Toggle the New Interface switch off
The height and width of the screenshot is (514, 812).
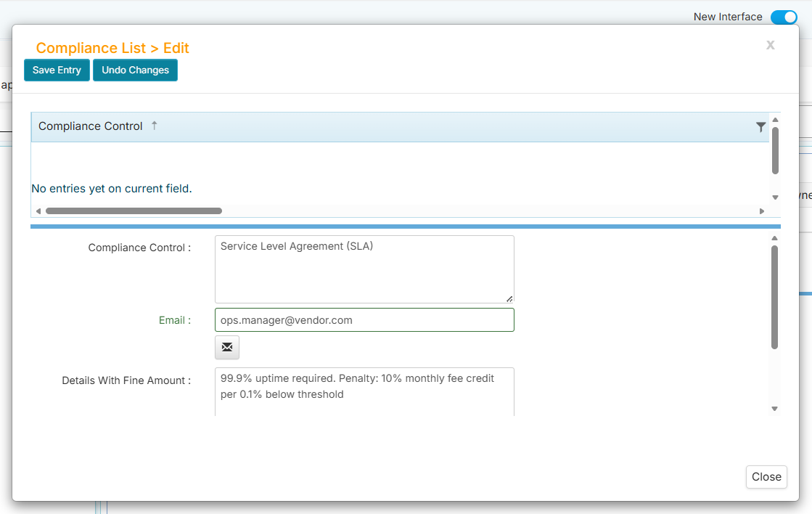pos(784,17)
